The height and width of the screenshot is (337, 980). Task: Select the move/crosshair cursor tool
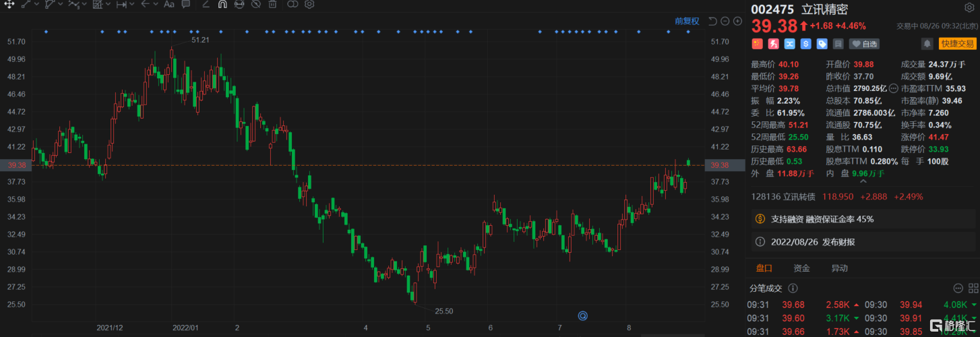[x=9, y=4]
